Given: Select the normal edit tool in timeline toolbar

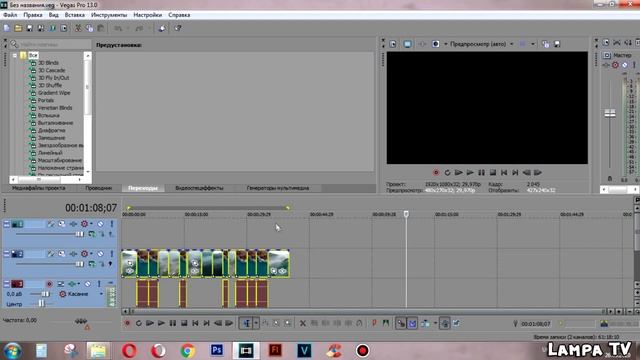Looking at the screenshot, I should point(247,323).
